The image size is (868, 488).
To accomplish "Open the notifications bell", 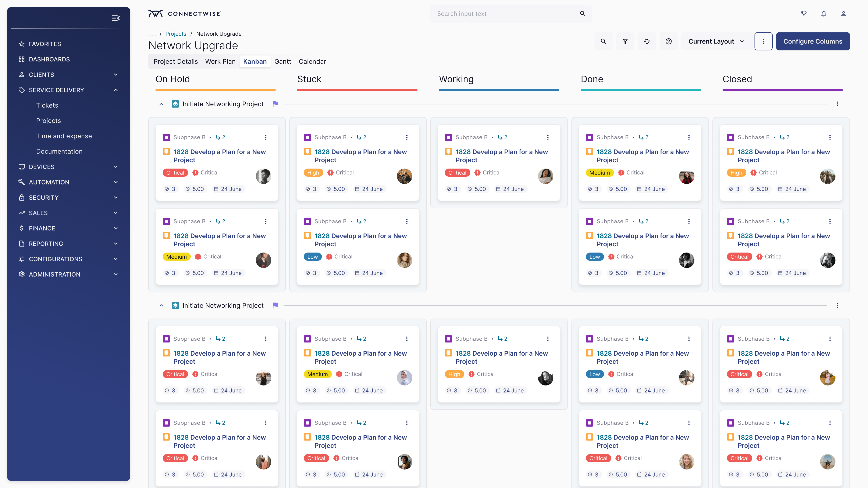I will (x=823, y=14).
